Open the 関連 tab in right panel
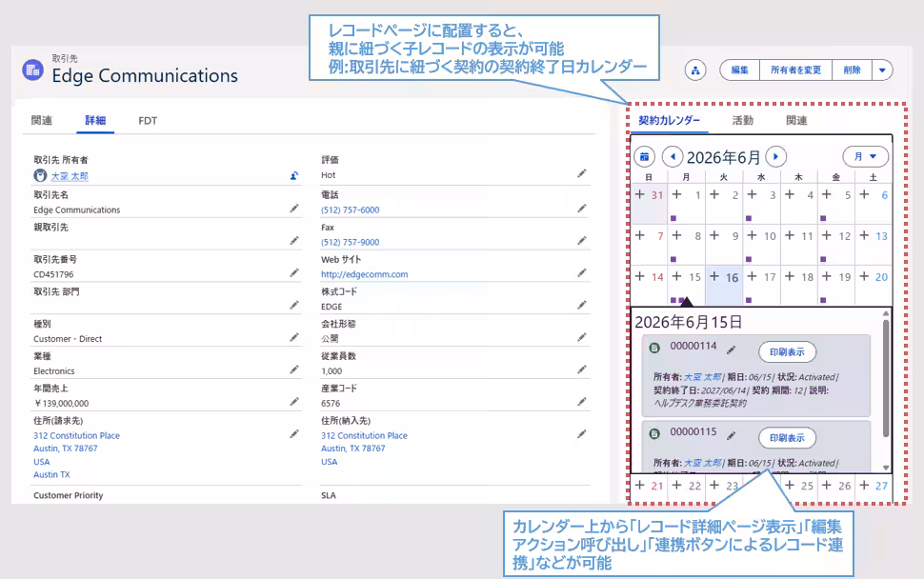This screenshot has width=924, height=579. pos(796,120)
